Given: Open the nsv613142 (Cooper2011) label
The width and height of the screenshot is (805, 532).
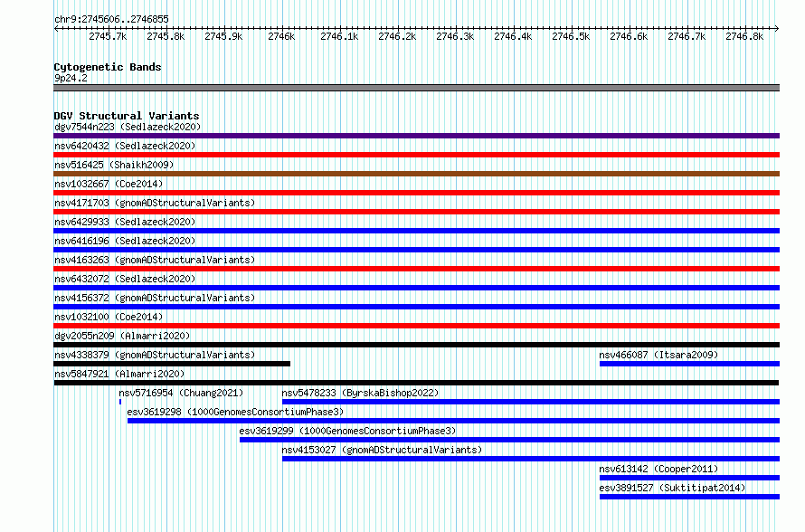Looking at the screenshot, I should tap(658, 469).
